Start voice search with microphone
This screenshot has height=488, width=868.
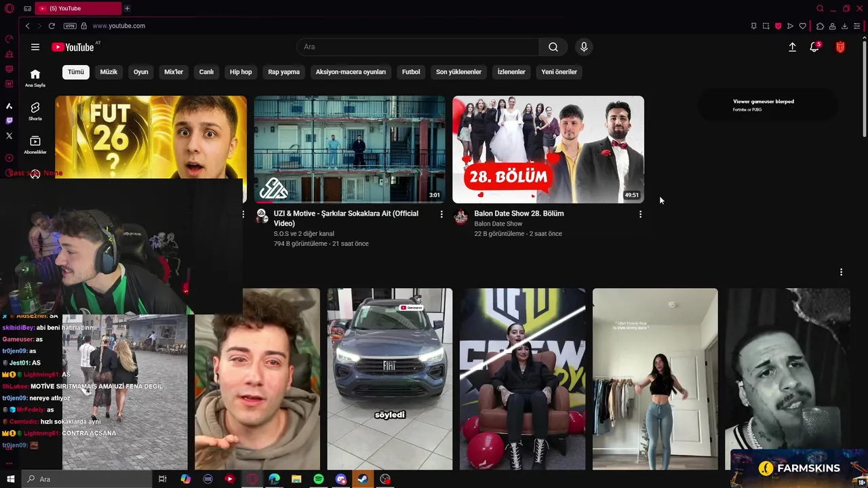pos(584,47)
